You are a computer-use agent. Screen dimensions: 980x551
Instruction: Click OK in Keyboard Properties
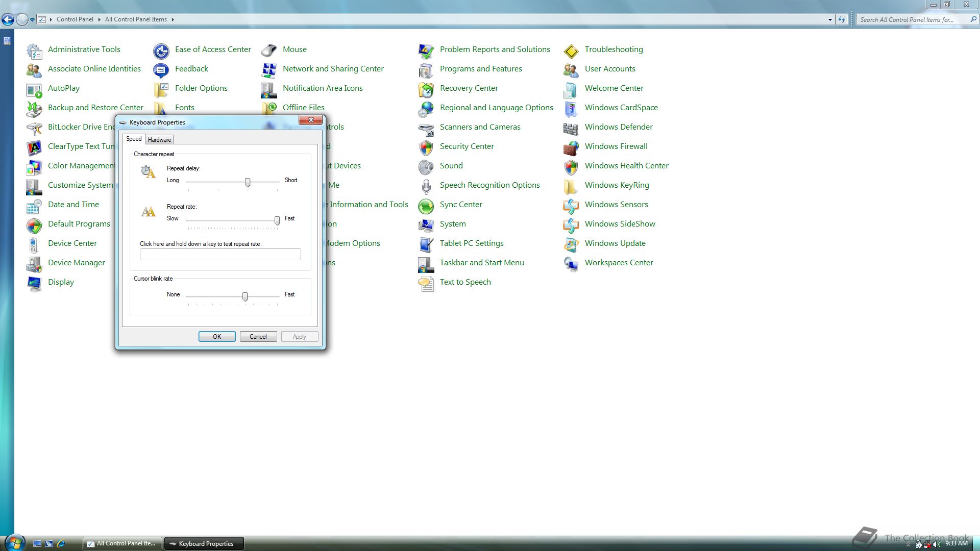click(217, 337)
